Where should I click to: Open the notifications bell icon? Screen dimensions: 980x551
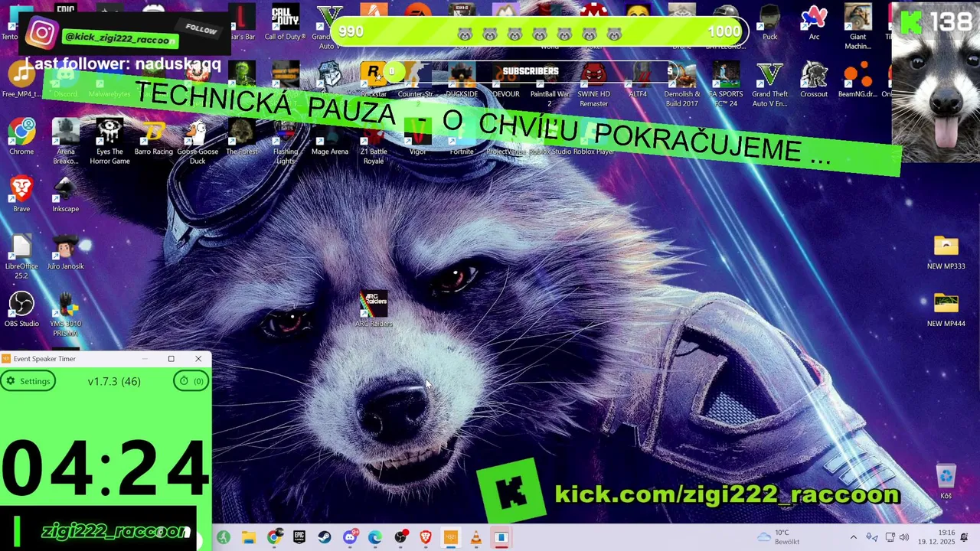965,537
